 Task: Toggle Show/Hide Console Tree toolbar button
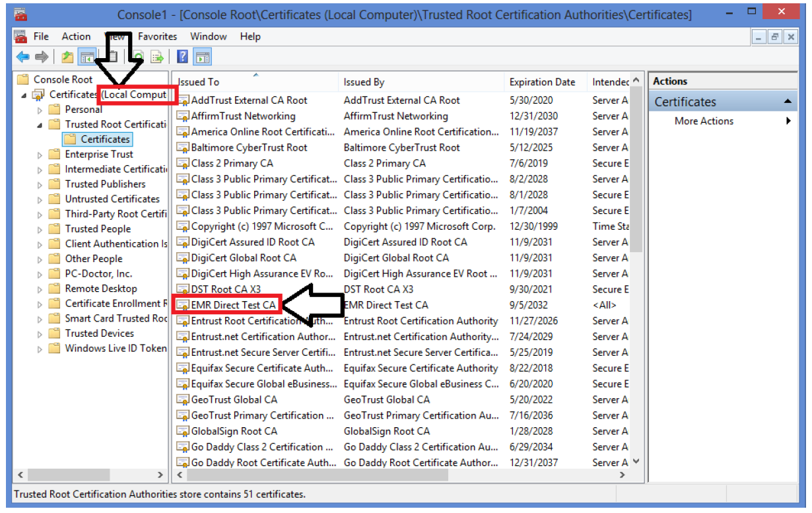[86, 57]
